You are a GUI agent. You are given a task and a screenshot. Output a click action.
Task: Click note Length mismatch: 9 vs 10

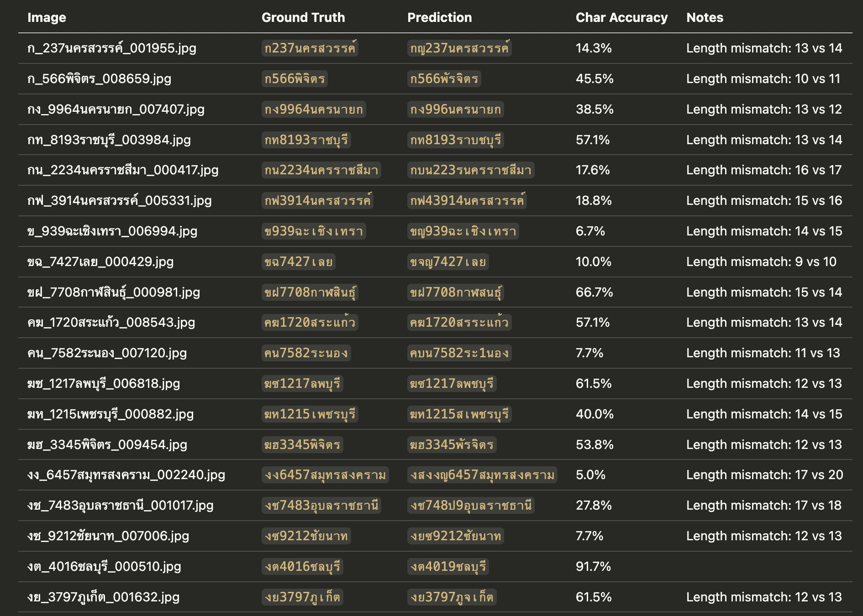click(x=761, y=261)
